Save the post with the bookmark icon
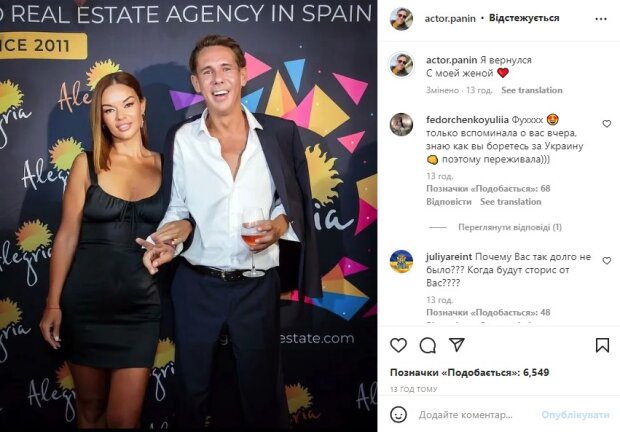The width and height of the screenshot is (620, 432). click(602, 345)
